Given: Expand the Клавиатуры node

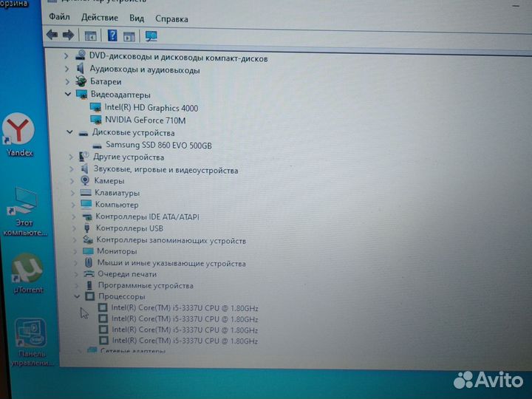Looking at the screenshot, I should (72, 193).
